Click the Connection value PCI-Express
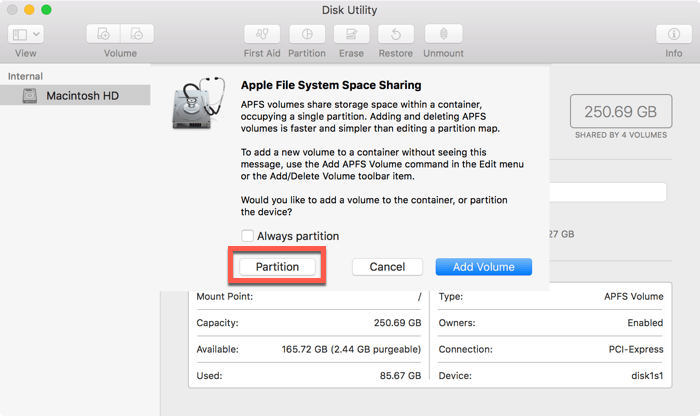The height and width of the screenshot is (416, 700). click(636, 349)
